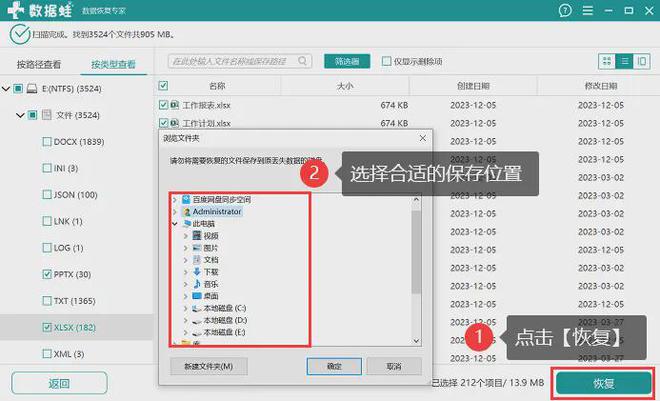This screenshot has height=401, width=660.
Task: Select the 下载 downloads folder icon
Action: [197, 272]
